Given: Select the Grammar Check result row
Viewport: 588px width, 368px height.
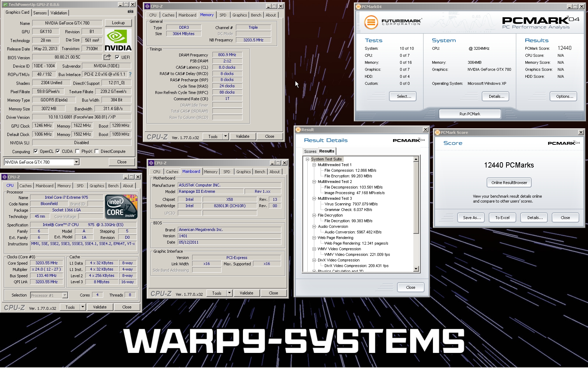Looking at the screenshot, I should (348, 210).
